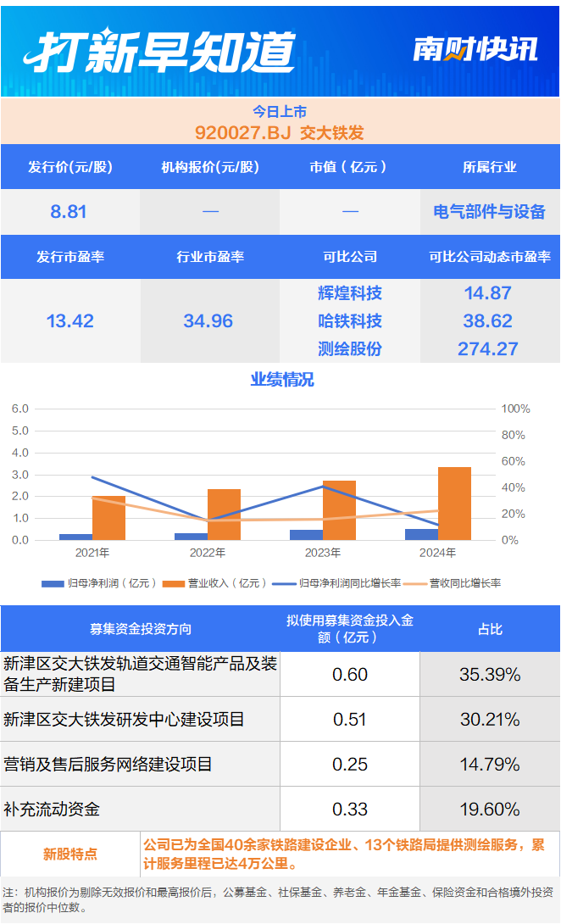Click investment amount 0.33
561x924 pixels.
(x=350, y=809)
